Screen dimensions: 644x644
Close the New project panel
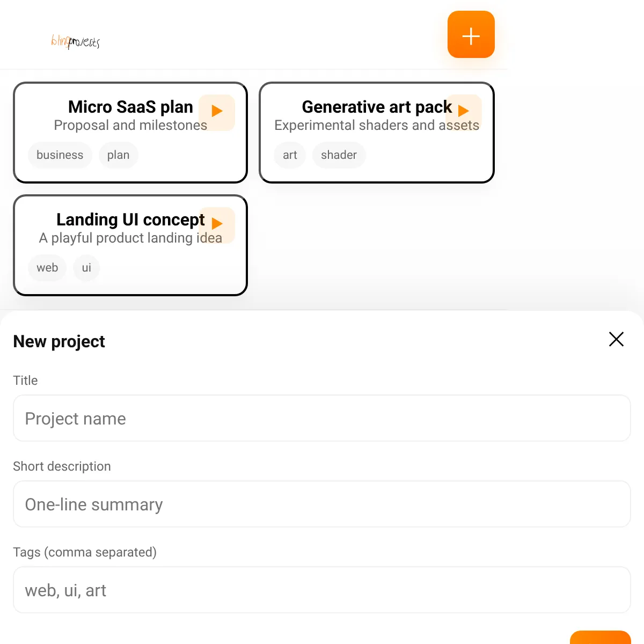[616, 339]
